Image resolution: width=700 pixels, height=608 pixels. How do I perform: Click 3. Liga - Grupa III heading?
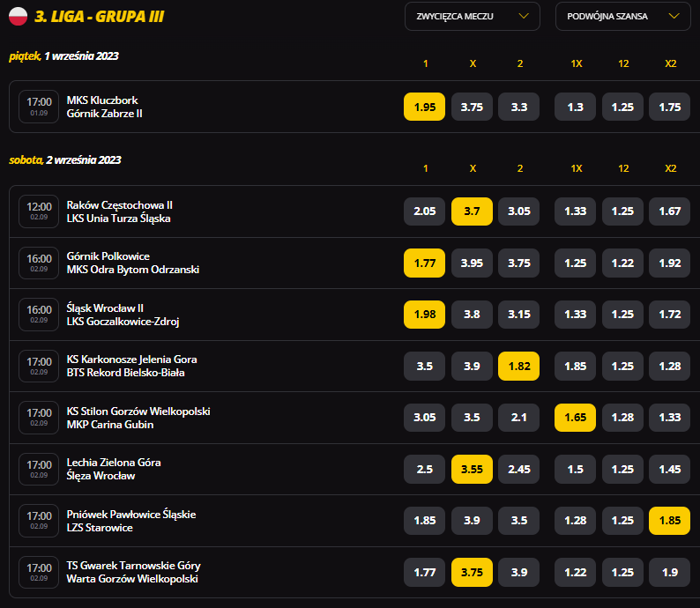pos(100,17)
